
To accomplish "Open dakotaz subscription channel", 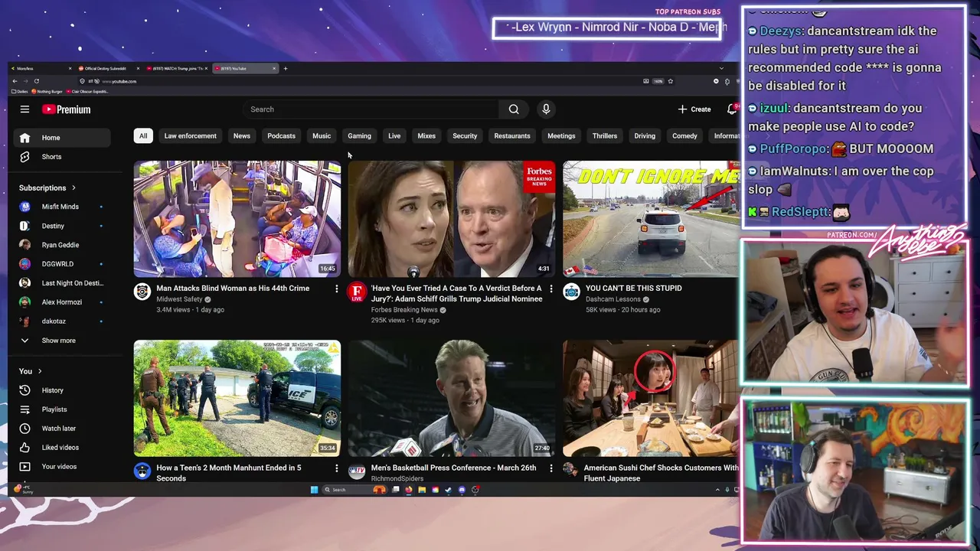I will click(61, 321).
